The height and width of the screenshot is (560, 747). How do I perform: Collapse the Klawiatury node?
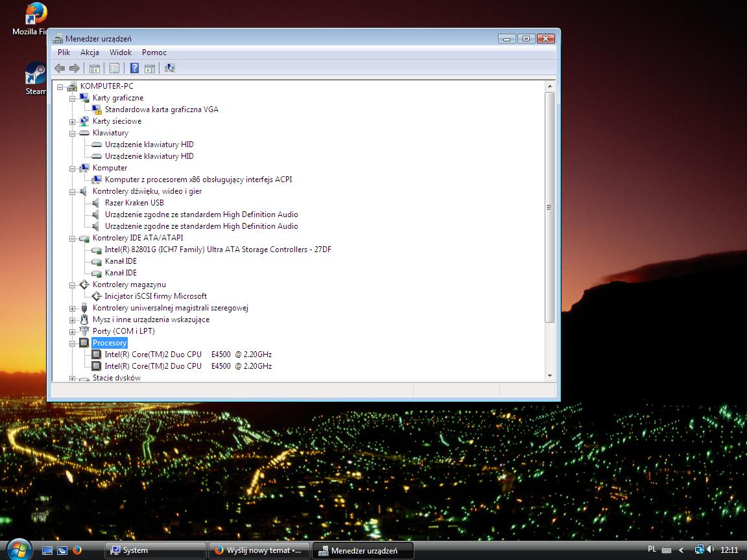coord(73,134)
